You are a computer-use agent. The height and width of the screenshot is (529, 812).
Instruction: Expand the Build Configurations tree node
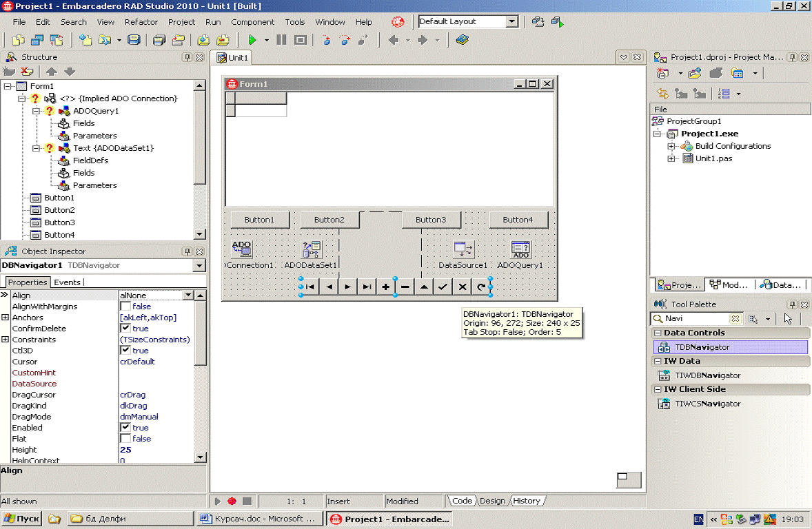671,146
